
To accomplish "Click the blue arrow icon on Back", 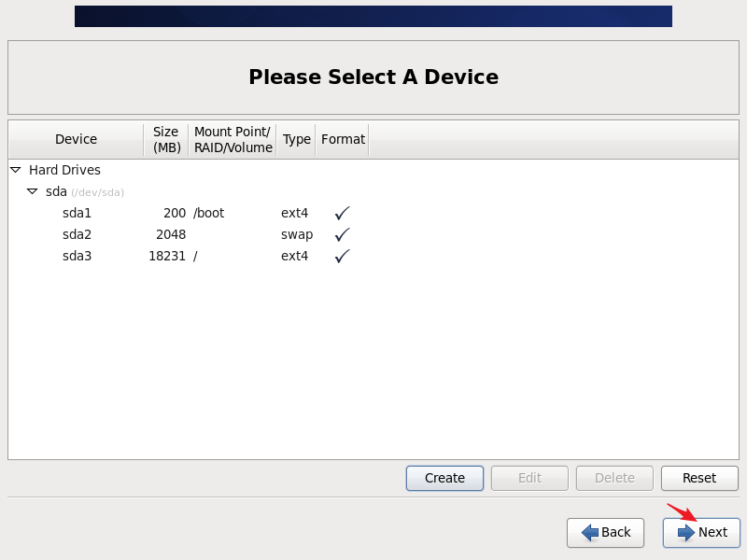I will coord(590,532).
